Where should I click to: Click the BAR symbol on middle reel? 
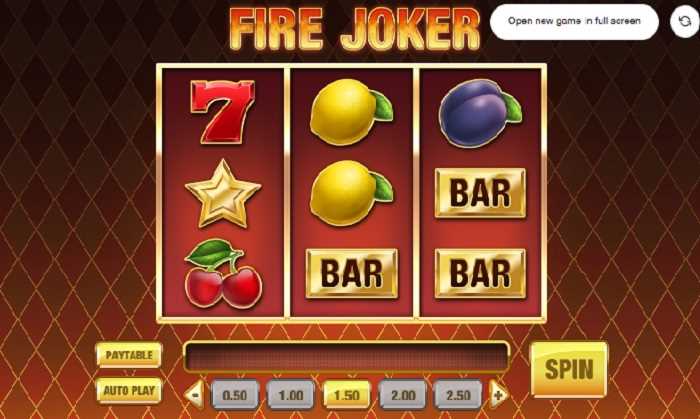coord(352,273)
